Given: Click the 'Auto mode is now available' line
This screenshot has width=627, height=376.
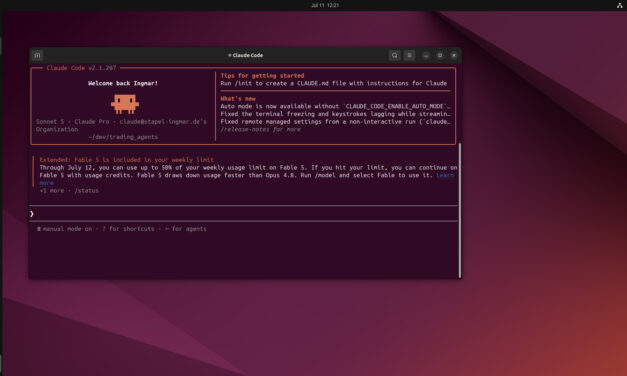Looking at the screenshot, I should click(x=335, y=106).
